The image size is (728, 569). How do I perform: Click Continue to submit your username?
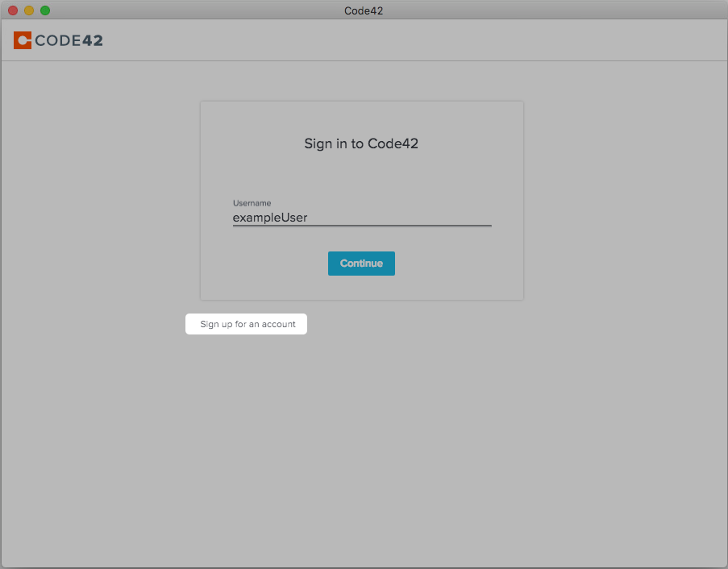361,263
